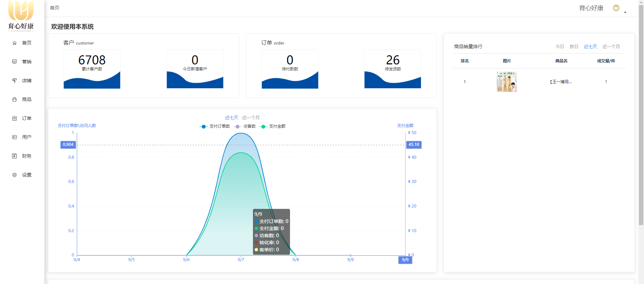Click the 欢迎使用本系统 heading
This screenshot has height=284, width=644.
point(72,27)
